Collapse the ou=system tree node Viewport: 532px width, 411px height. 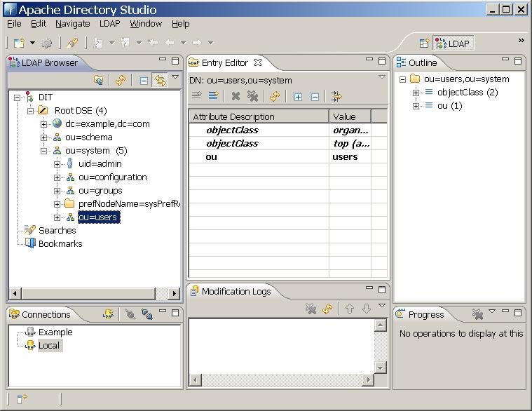pyautogui.click(x=44, y=151)
